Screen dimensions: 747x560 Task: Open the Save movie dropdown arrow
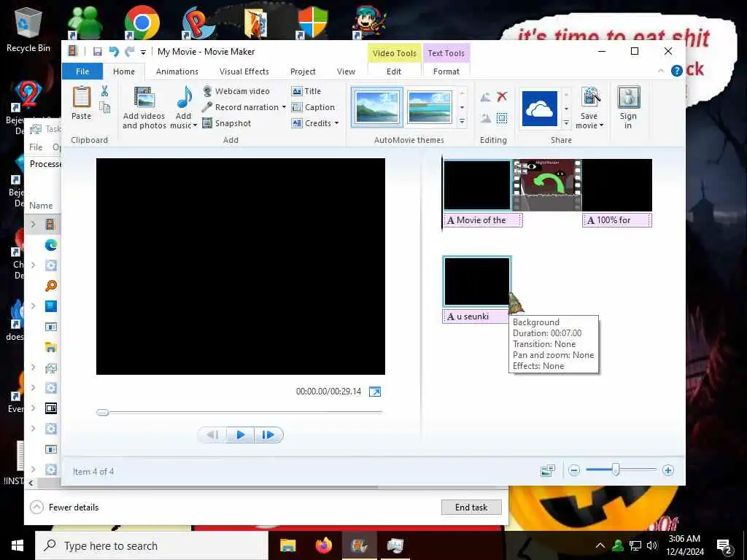(x=601, y=125)
